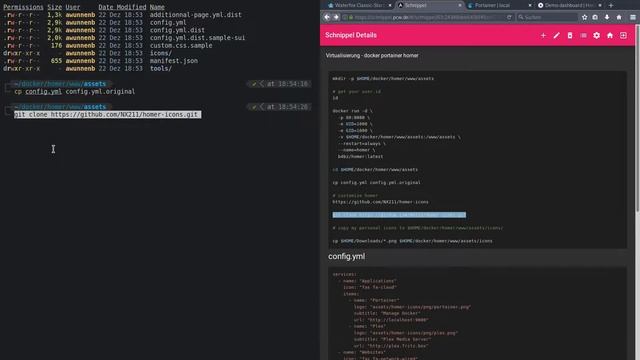
Task: Click the config.yml section heading
Action: point(347,256)
